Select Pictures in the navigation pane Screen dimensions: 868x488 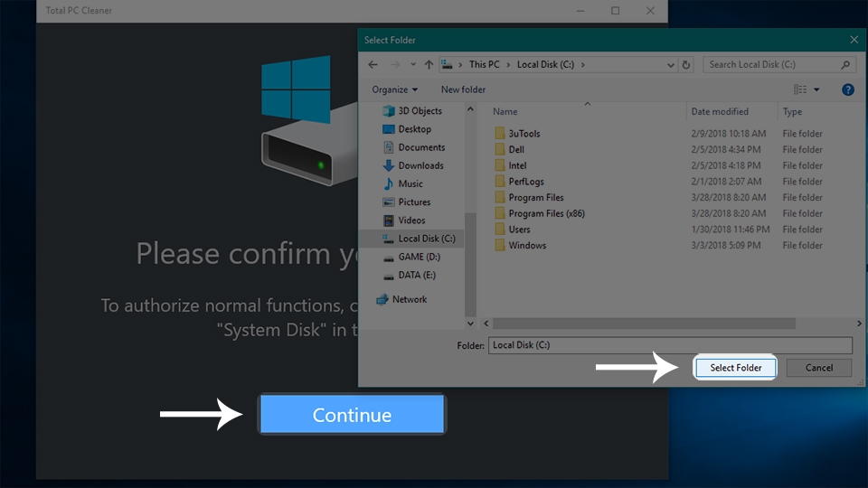406,202
